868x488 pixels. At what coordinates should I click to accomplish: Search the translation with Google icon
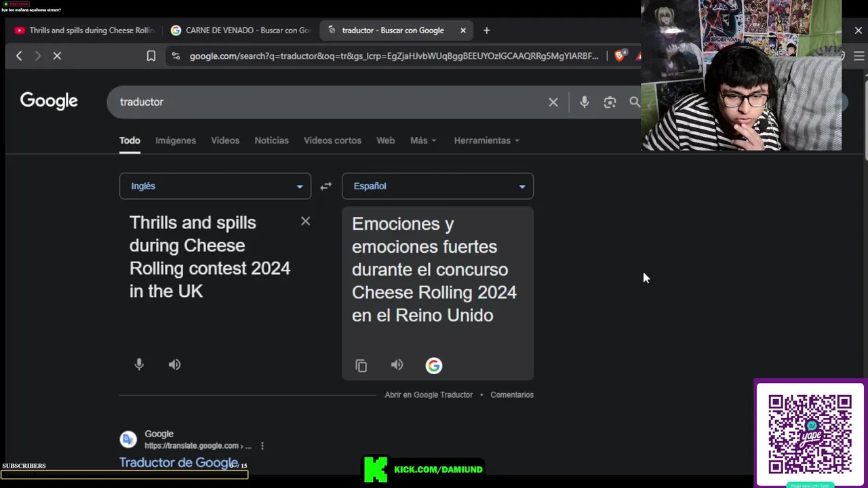point(433,366)
